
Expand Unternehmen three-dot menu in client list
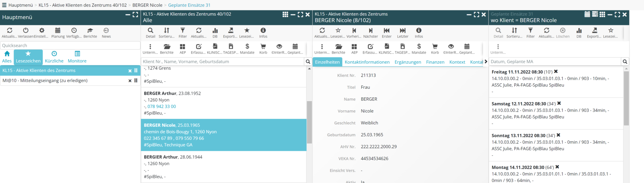tap(150, 49)
